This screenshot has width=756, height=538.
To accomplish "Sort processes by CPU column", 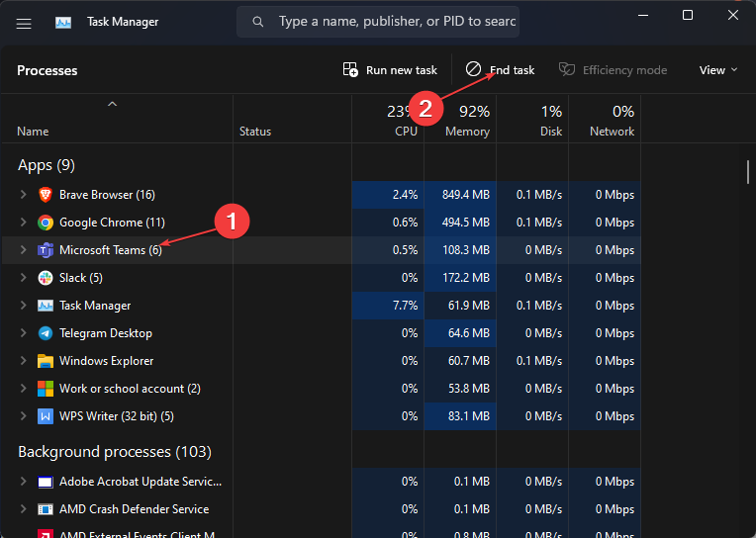I will pos(406,132).
